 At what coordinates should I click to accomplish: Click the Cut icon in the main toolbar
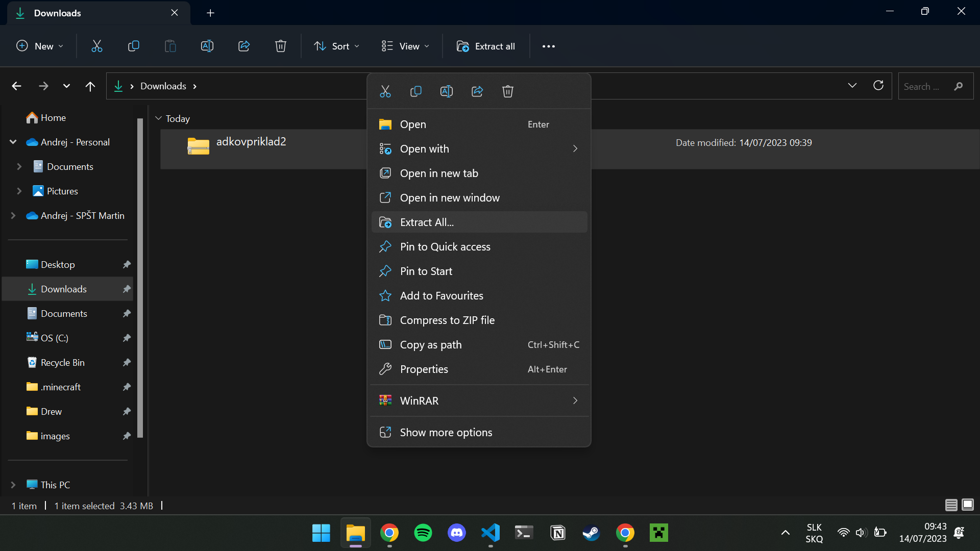97,46
